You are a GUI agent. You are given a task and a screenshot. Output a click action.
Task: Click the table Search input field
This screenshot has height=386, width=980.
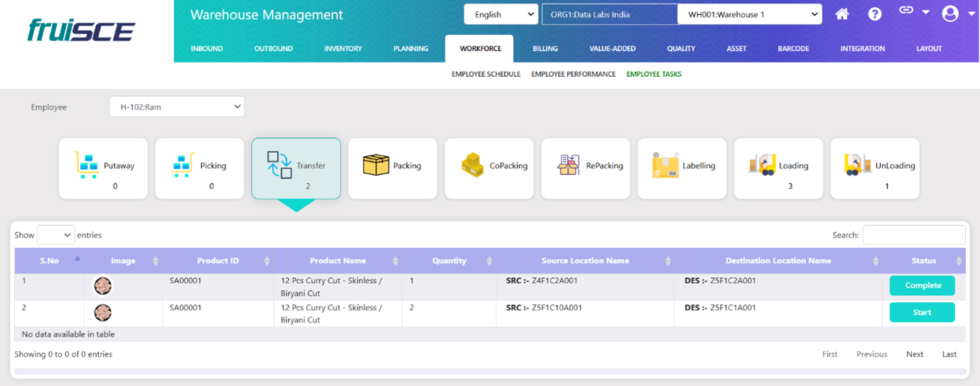pos(913,235)
